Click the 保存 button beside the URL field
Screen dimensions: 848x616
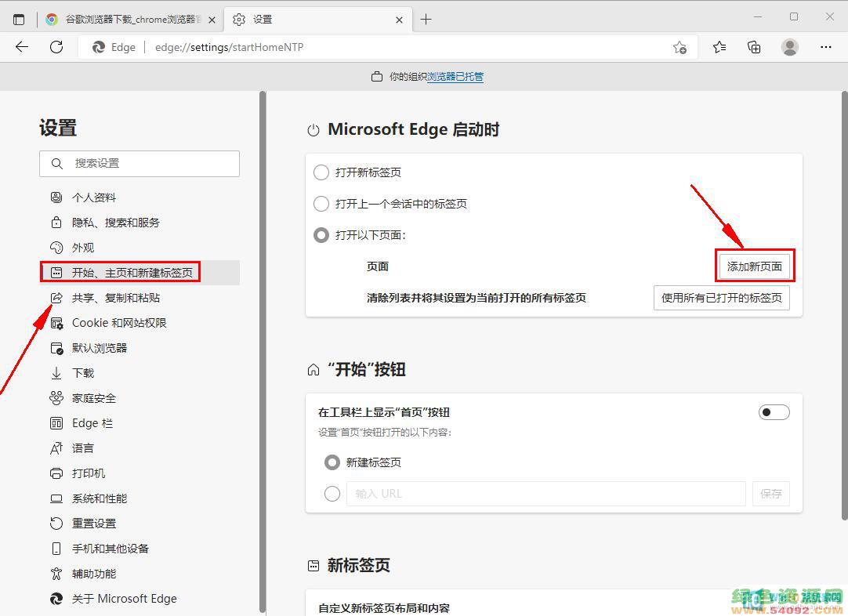click(x=770, y=493)
